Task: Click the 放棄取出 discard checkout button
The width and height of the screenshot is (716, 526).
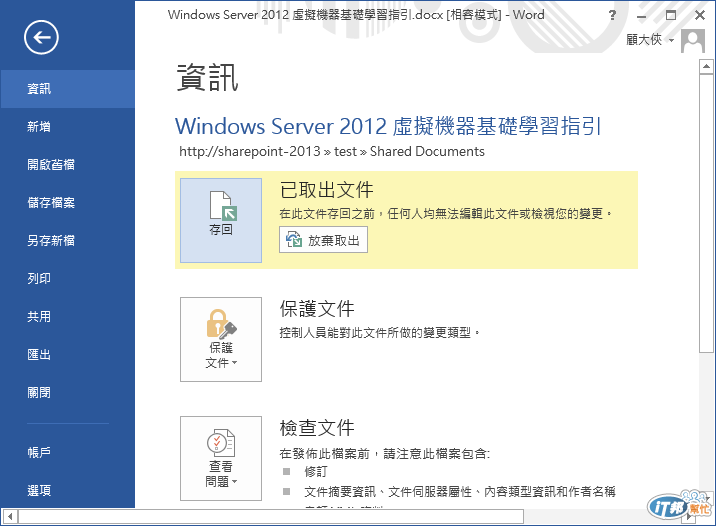Action: [x=323, y=240]
